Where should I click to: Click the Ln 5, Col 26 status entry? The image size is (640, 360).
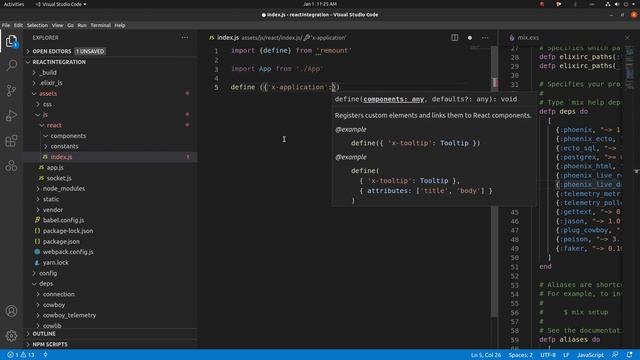pyautogui.click(x=486, y=355)
